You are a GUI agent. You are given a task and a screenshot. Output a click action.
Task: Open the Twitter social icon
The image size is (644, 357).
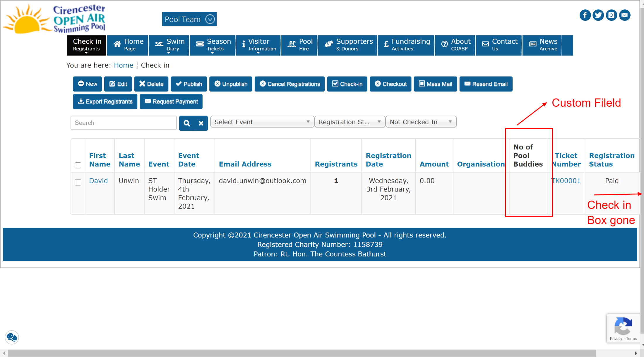pos(598,15)
